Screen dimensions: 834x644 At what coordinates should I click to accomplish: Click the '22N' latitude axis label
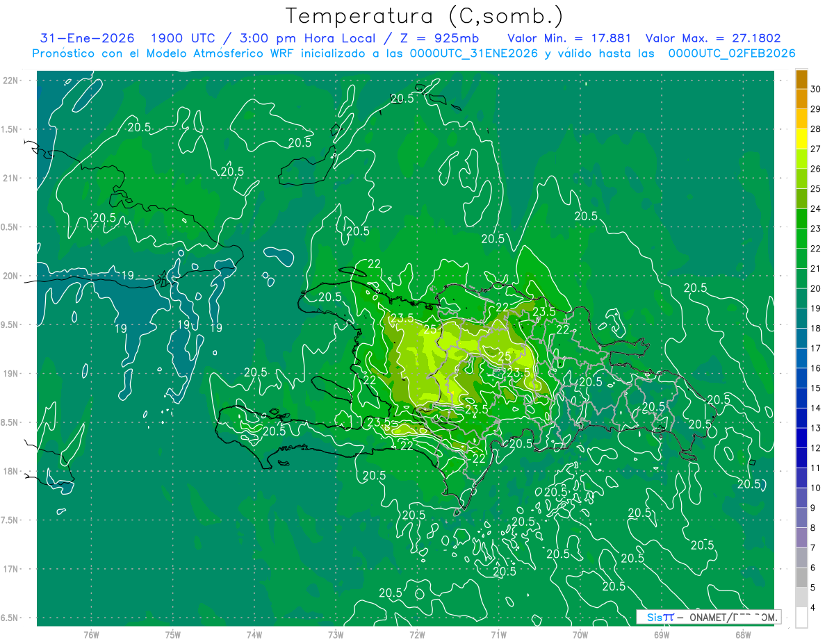click(10, 81)
